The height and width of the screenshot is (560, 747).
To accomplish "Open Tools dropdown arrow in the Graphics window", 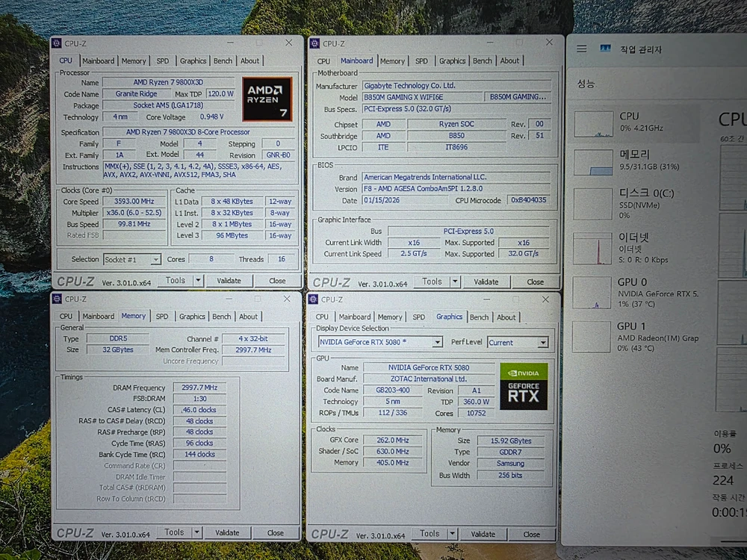I will click(452, 534).
